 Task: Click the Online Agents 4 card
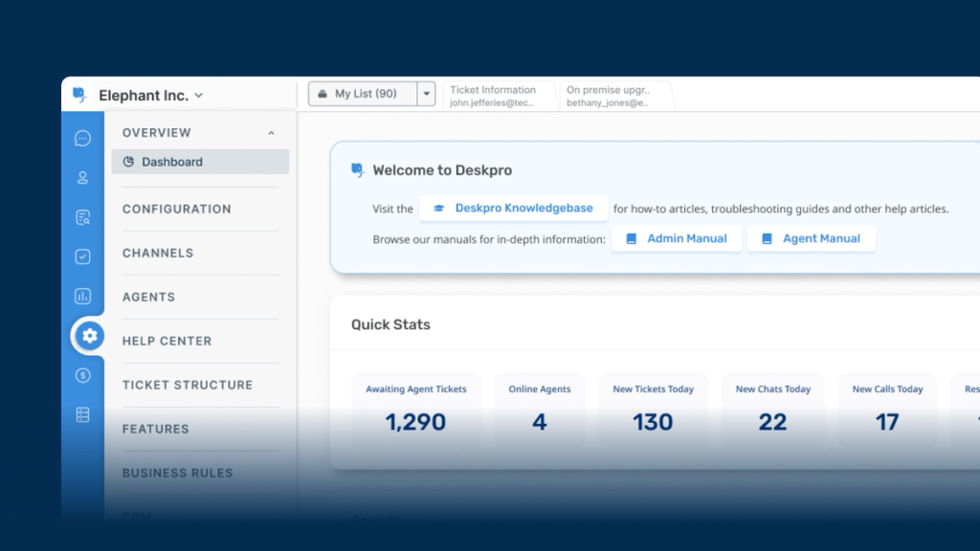pyautogui.click(x=540, y=409)
